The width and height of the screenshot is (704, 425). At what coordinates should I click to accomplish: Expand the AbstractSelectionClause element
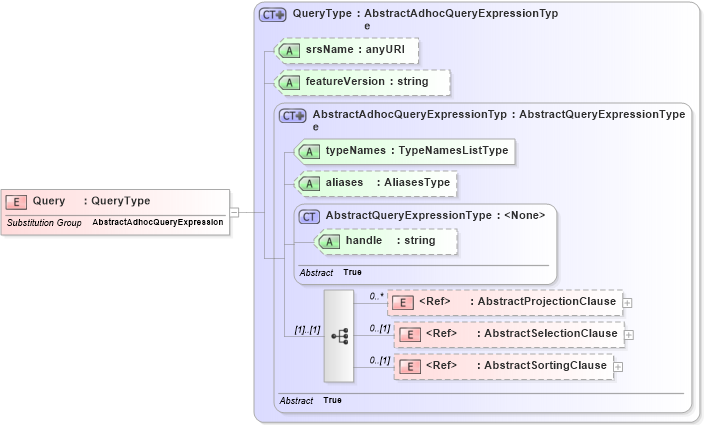point(629,335)
